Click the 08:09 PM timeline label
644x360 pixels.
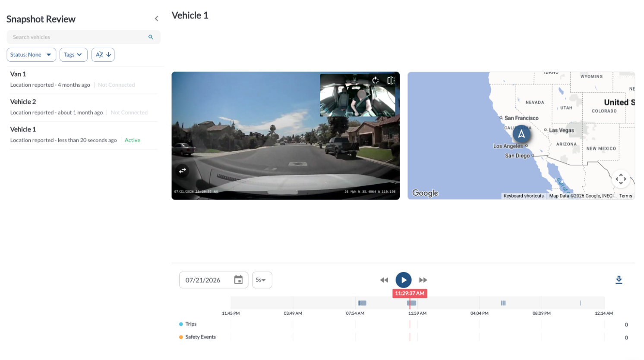(542, 313)
